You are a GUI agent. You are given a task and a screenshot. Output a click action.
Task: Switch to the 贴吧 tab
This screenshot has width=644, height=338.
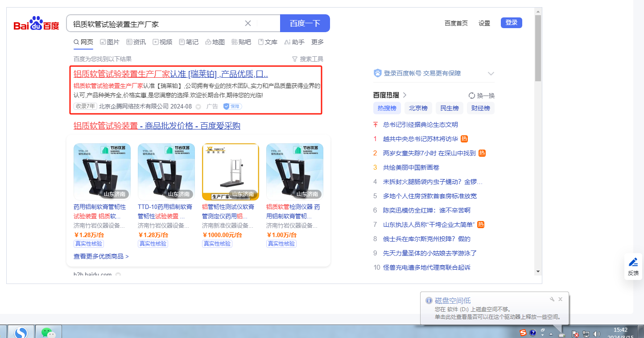[x=241, y=42]
